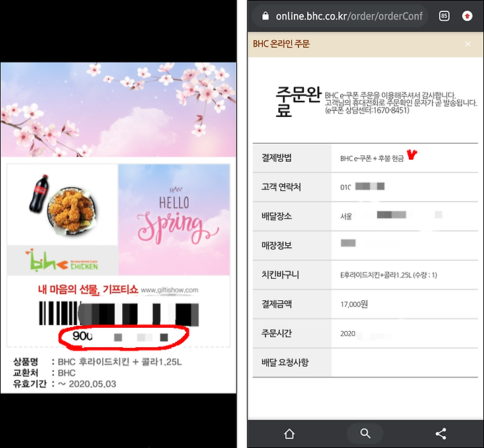Select the 배달장소 row label
The width and height of the screenshot is (484, 448).
(276, 216)
